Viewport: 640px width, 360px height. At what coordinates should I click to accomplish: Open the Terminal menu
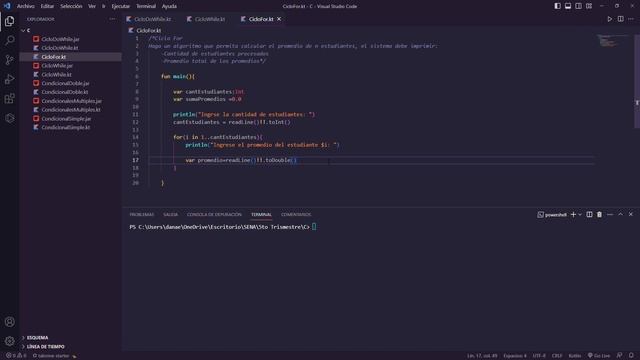pyautogui.click(x=146, y=6)
